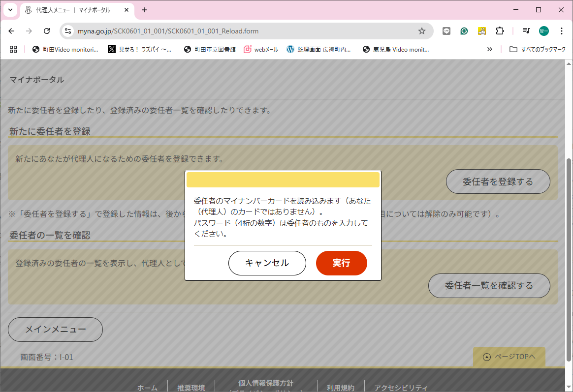Image resolution: width=573 pixels, height=392 pixels.
Task: Open the Grammarly extension icon
Action: click(x=464, y=31)
